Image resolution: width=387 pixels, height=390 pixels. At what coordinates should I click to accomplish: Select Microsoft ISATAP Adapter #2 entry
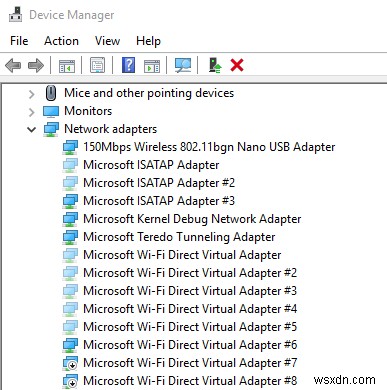159,183
